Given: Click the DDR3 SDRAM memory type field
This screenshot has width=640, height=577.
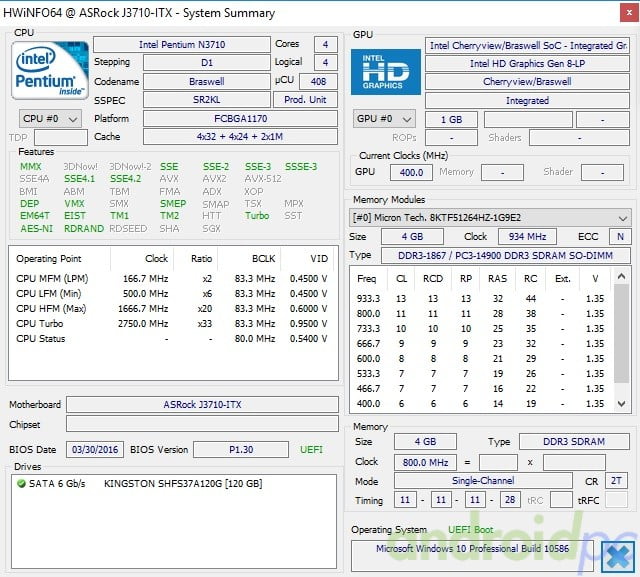Looking at the screenshot, I should point(574,442).
